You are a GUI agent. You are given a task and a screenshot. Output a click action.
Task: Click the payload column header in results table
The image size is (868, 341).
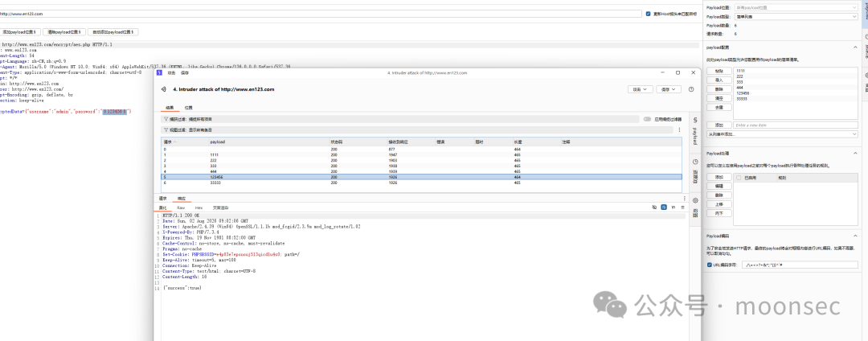click(x=268, y=142)
